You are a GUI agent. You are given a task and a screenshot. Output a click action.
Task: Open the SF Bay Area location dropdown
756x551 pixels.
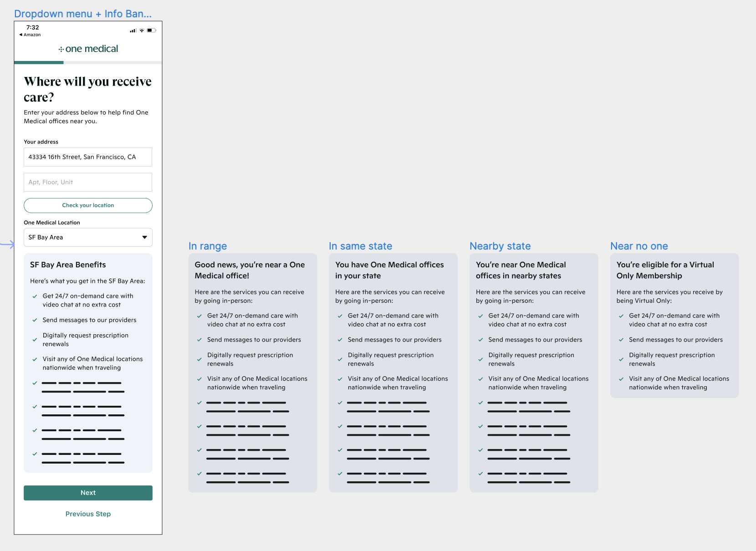88,237
